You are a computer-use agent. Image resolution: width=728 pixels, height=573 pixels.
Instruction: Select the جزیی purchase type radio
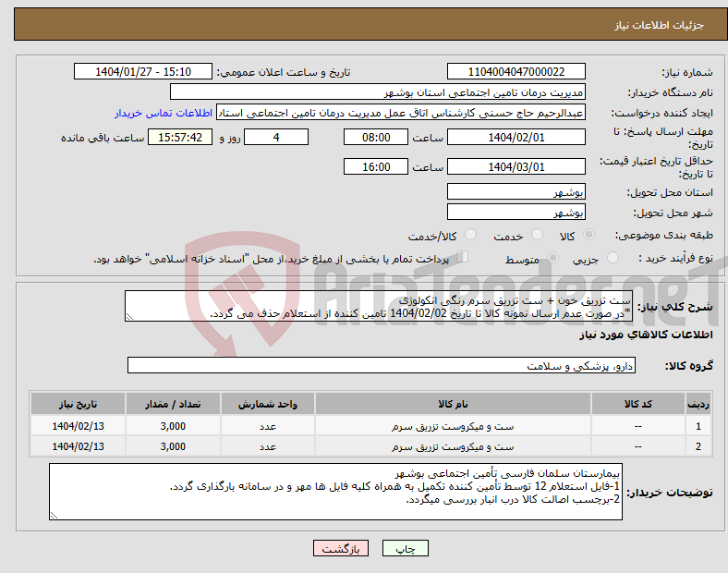coord(613,257)
